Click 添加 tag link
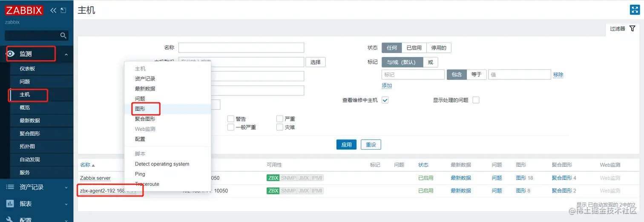644x222 pixels. pos(387,86)
